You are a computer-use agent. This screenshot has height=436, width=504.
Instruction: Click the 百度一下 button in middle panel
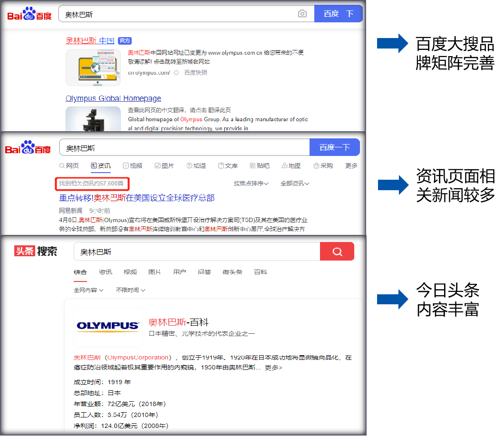[x=334, y=147]
